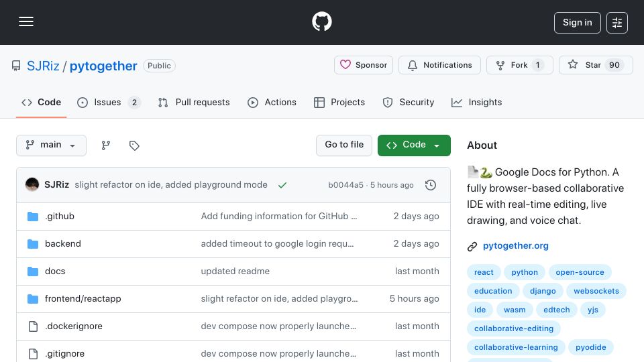Click the Issues count badge 2
This screenshot has width=644, height=362.
coord(134,103)
